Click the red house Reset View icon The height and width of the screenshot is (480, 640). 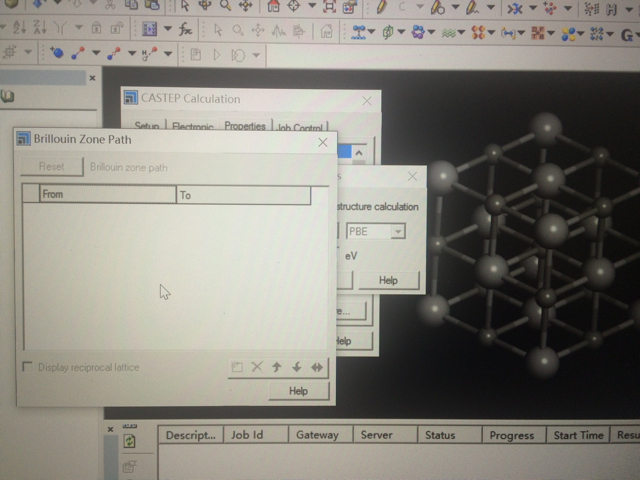[273, 6]
